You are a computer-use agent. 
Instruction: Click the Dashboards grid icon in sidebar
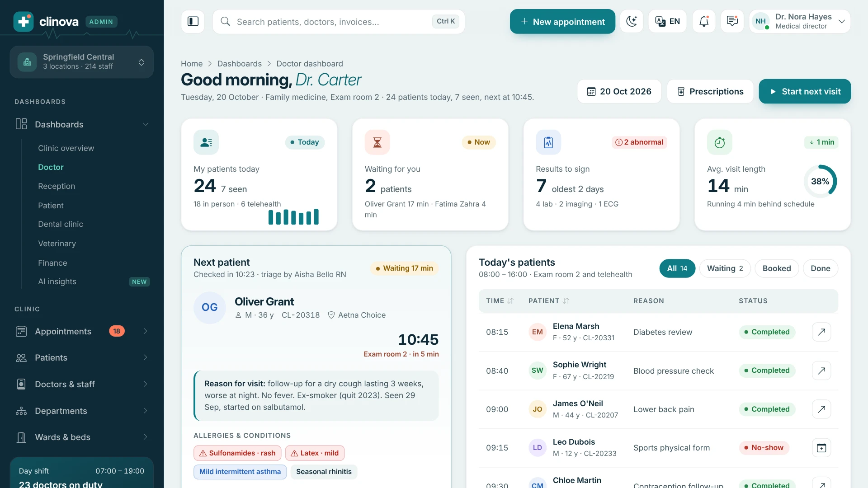tap(21, 124)
